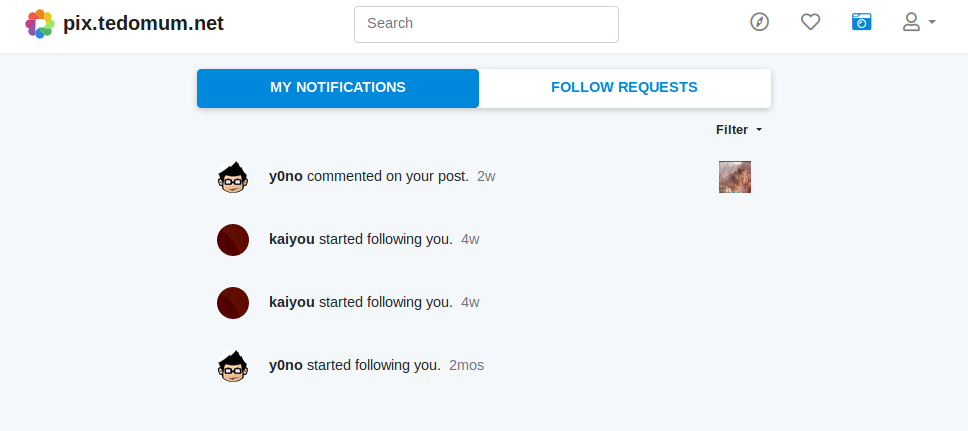Screen dimensions: 968x431
Task: Click kaiyou username in second follow notification
Action: (292, 303)
